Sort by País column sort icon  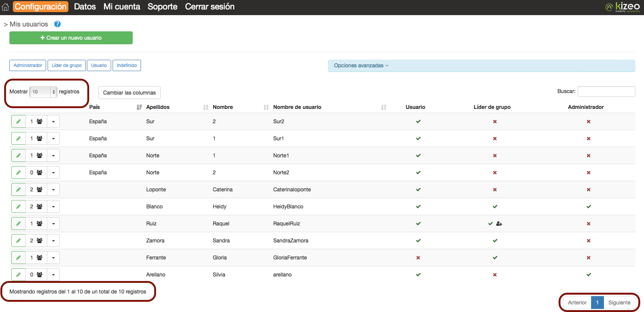pyautogui.click(x=139, y=107)
